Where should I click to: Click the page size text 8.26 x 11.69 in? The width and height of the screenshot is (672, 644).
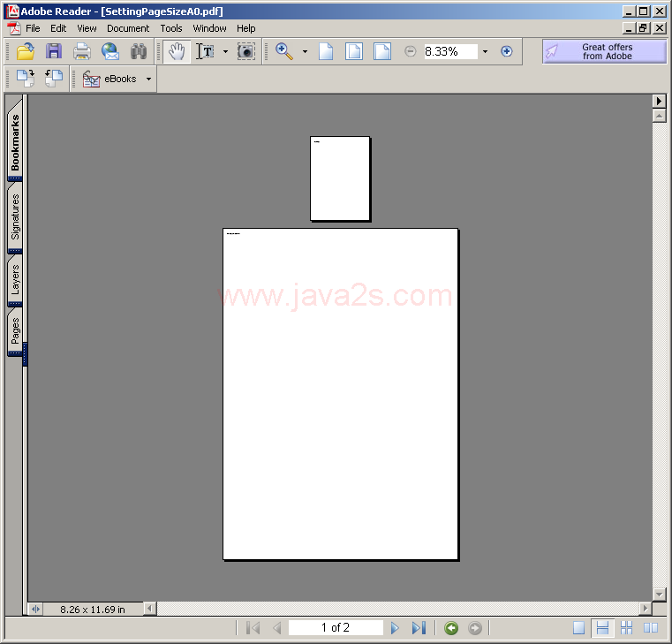click(93, 610)
